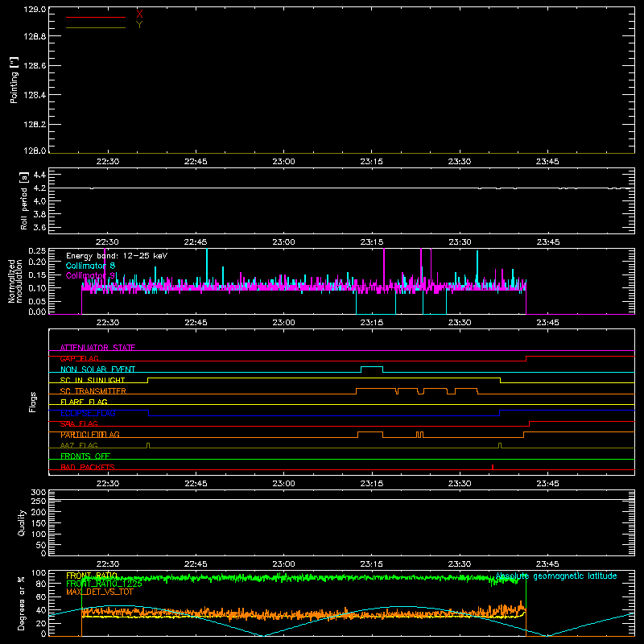Image resolution: width=644 pixels, height=644 pixels.
Task: Click the NON_SOLAR_EVENT flag label
Action: [97, 369]
